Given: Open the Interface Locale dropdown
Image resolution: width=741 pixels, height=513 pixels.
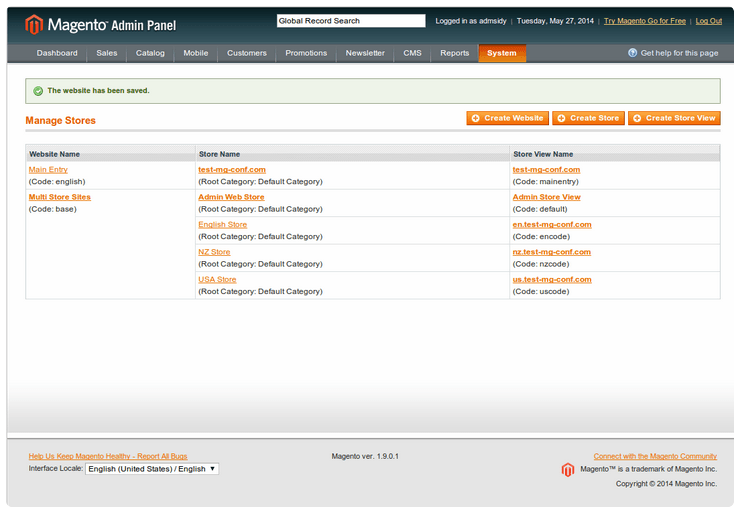Looking at the screenshot, I should (152, 469).
